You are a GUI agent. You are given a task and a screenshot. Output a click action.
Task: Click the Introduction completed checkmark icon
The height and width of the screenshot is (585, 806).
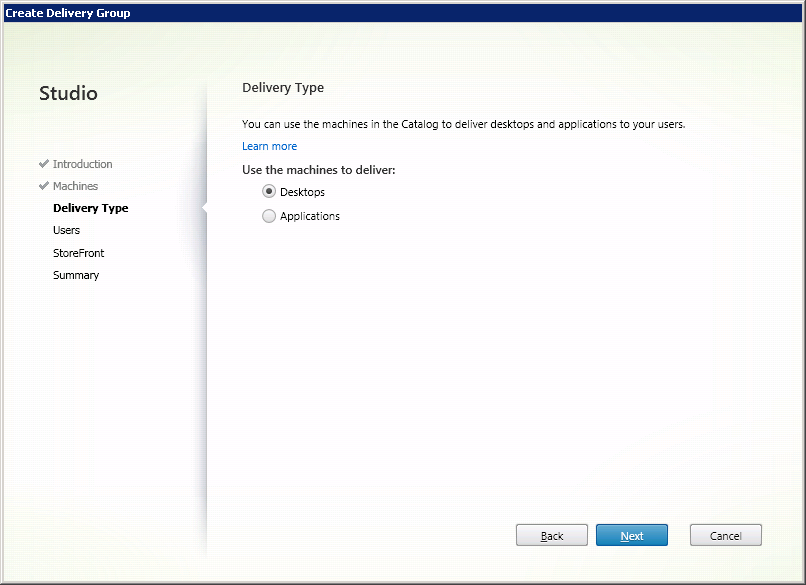(44, 163)
